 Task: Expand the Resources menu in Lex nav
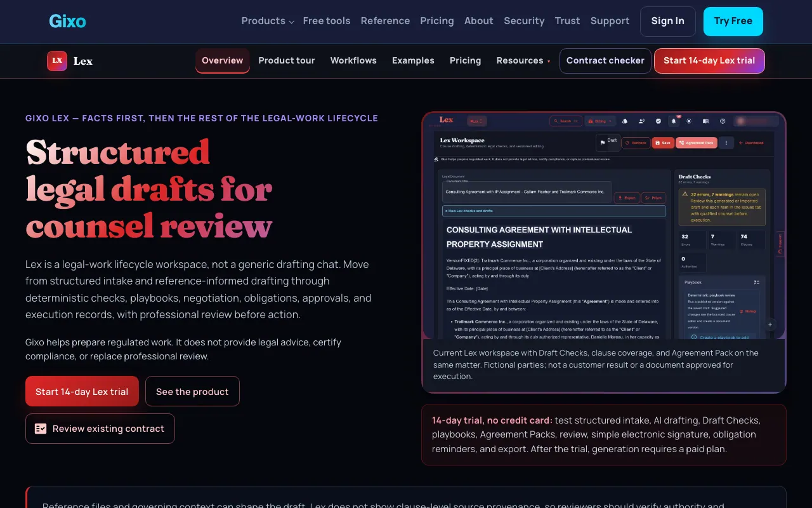coord(523,61)
